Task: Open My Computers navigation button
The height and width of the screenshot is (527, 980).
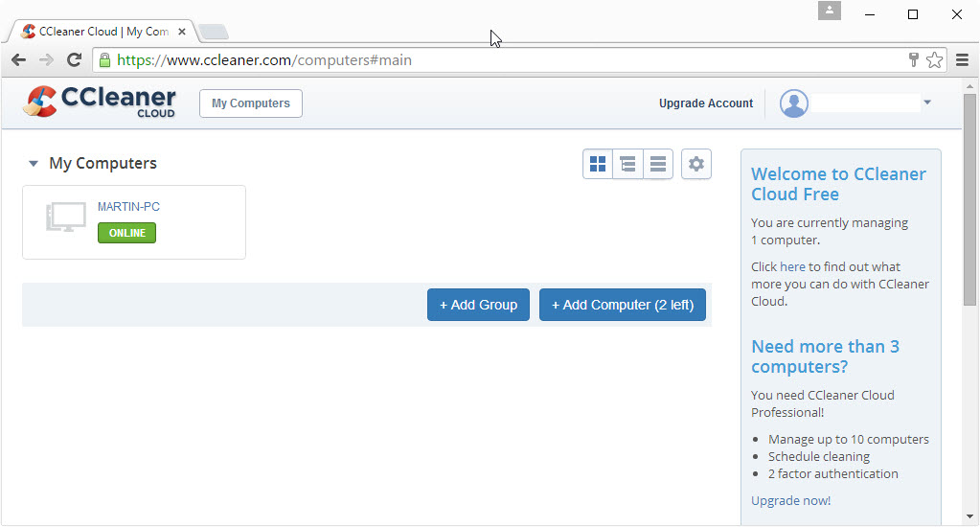Action: pos(251,103)
